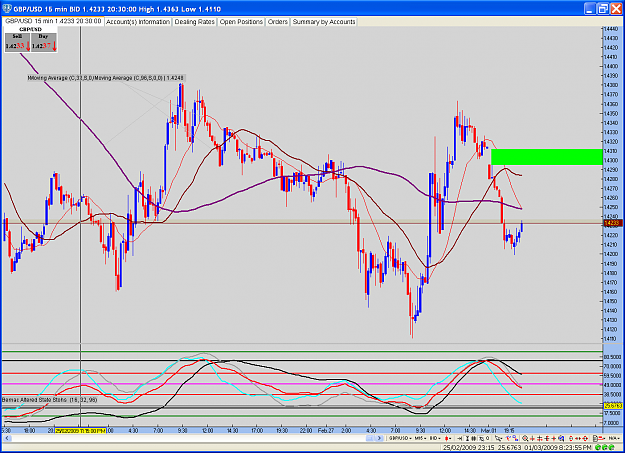Click the blue zoom area icon

(561, 438)
